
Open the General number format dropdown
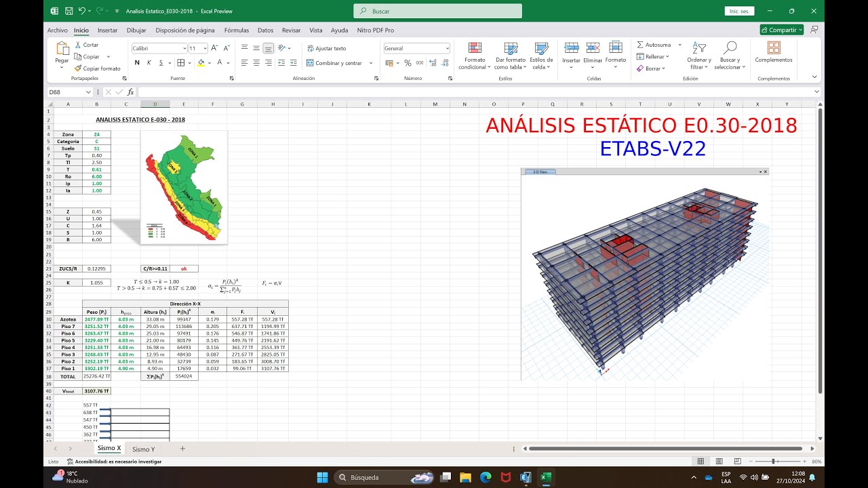(447, 48)
